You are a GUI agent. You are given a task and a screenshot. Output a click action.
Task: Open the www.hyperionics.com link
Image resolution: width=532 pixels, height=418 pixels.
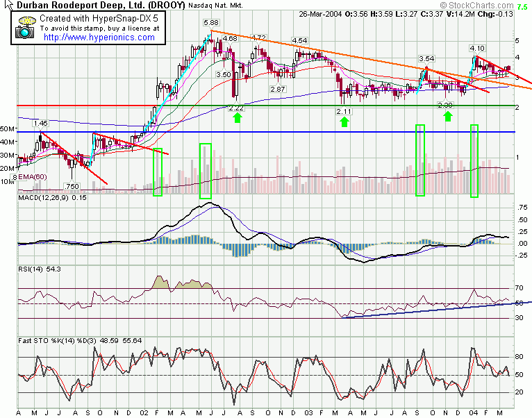pos(99,37)
